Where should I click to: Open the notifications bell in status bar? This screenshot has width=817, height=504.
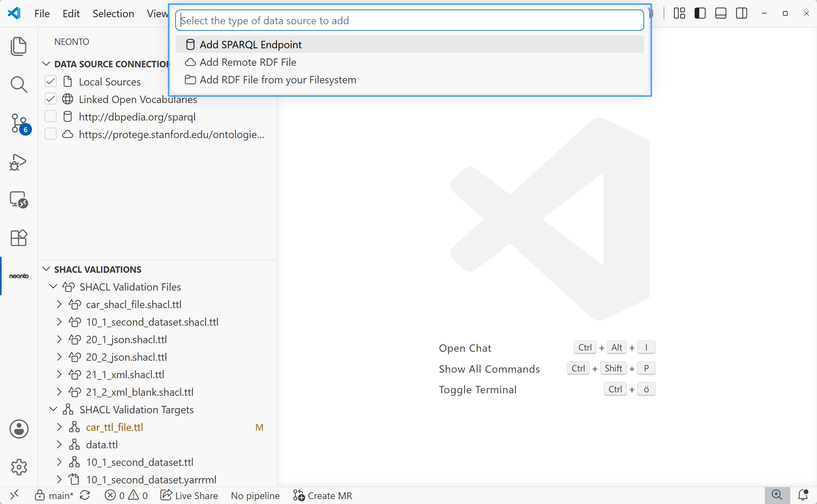click(x=803, y=495)
